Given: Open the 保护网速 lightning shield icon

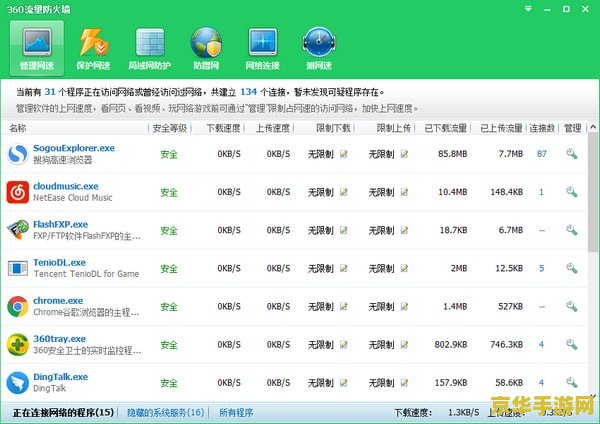Looking at the screenshot, I should 93,48.
